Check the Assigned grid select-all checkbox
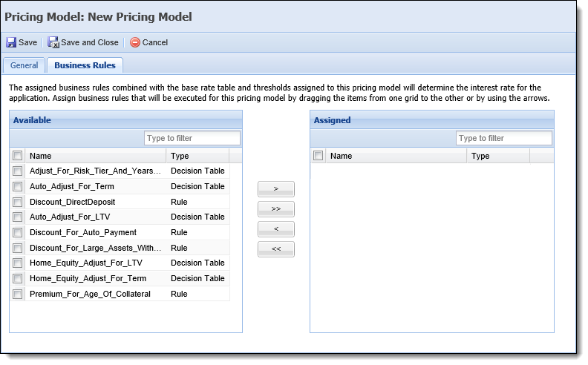The height and width of the screenshot is (365, 588). point(318,156)
